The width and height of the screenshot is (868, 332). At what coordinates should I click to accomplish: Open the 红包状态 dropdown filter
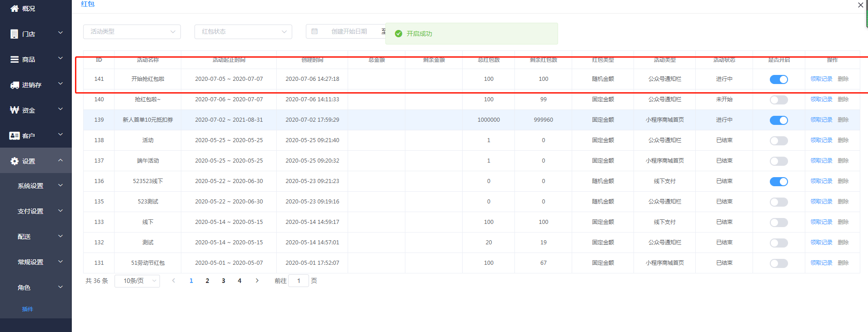[x=243, y=32]
